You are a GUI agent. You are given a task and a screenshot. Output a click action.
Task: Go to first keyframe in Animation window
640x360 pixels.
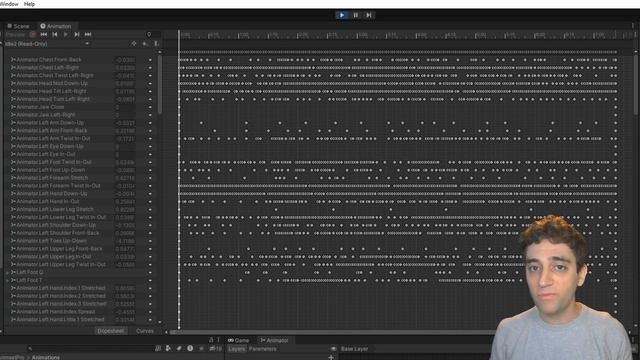coord(44,35)
